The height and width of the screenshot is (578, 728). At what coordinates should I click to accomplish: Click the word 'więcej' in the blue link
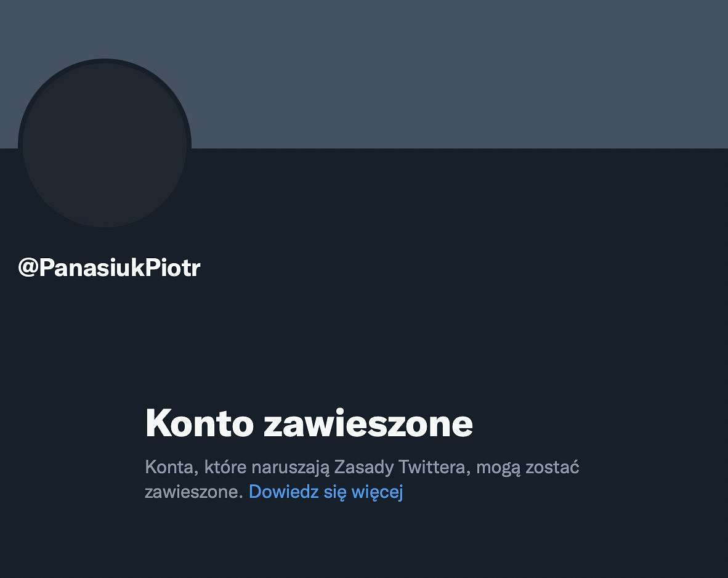coord(377,492)
